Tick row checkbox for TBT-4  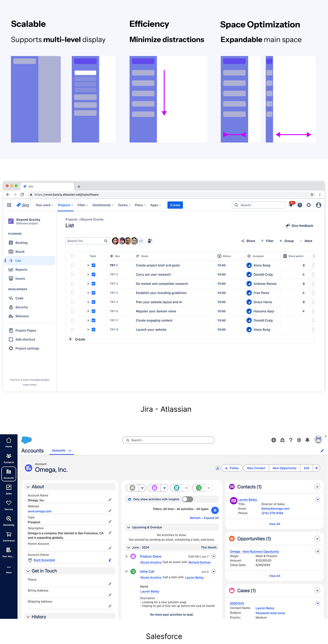point(73,302)
